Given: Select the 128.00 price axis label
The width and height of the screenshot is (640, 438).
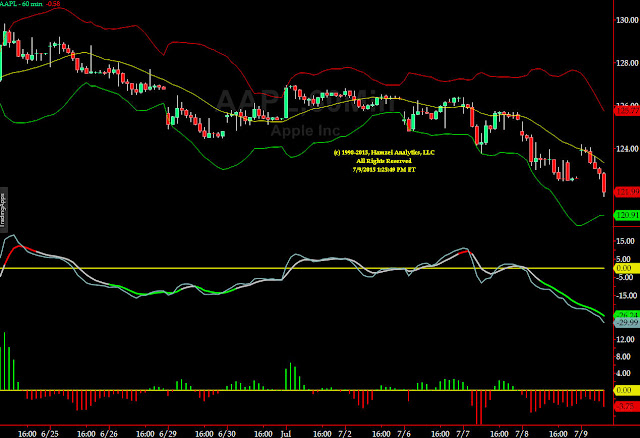Looking at the screenshot, I should pos(627,63).
